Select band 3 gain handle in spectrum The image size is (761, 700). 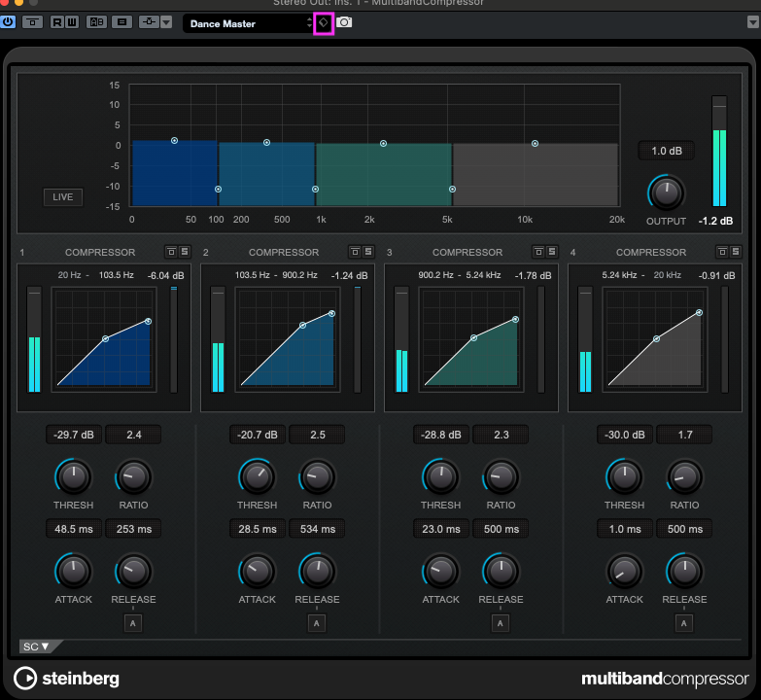coord(383,144)
